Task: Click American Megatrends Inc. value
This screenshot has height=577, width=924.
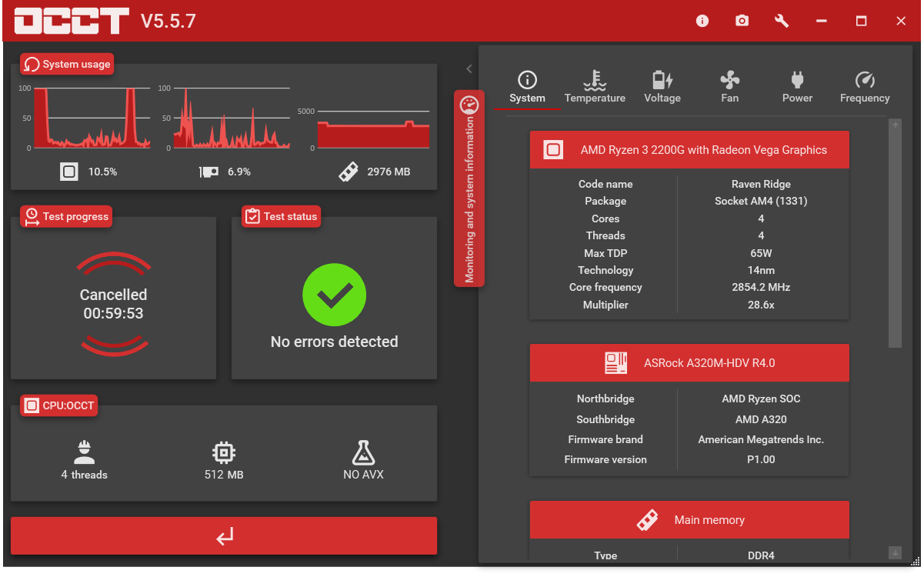Action: pyautogui.click(x=761, y=439)
